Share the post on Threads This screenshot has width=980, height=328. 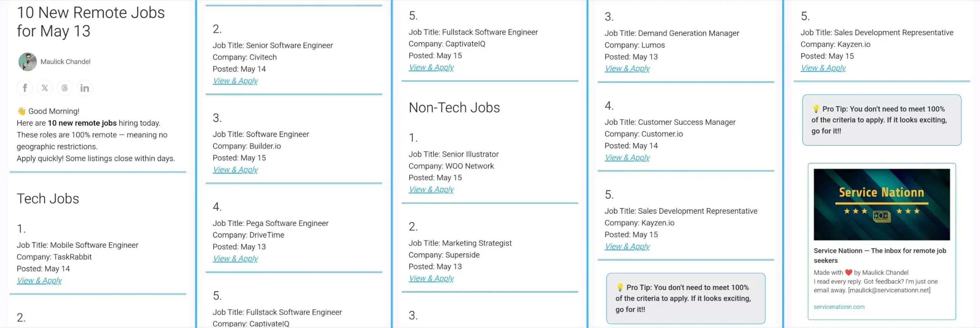click(65, 88)
